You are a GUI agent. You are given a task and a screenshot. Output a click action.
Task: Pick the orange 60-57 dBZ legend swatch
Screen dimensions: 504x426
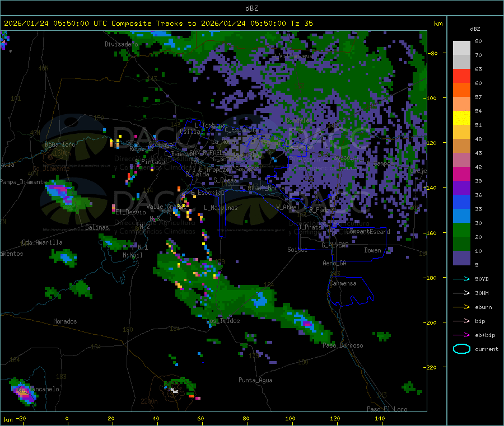click(x=461, y=90)
